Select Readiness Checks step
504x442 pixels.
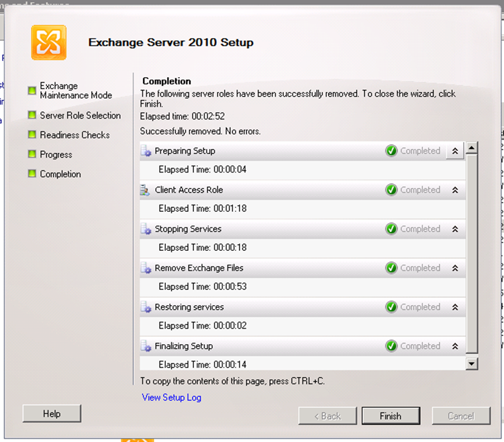pyautogui.click(x=74, y=135)
